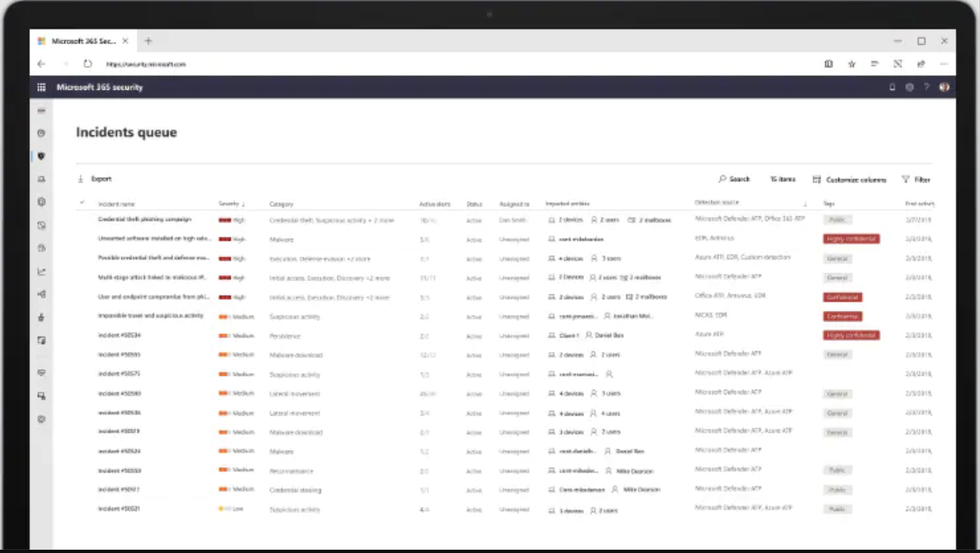Export the incidents list
This screenshot has width=980, height=553.
95,179
